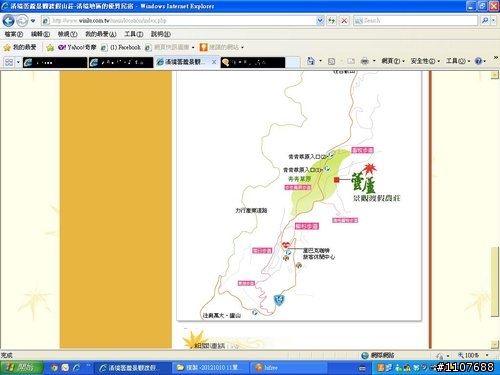Expand the zoom level dropdown arrow
This screenshot has width=500, height=375.
coord(487,355)
